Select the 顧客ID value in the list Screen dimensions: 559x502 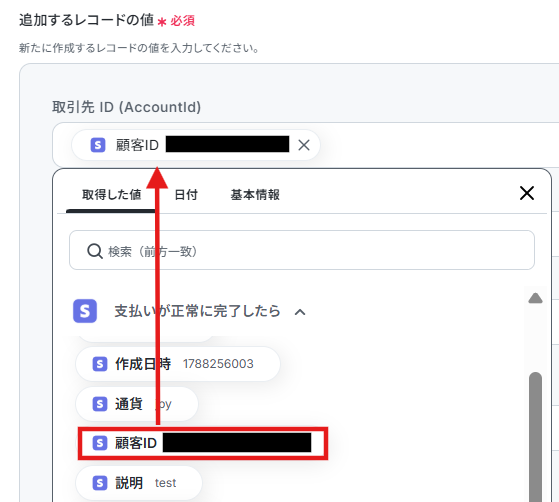[202, 443]
